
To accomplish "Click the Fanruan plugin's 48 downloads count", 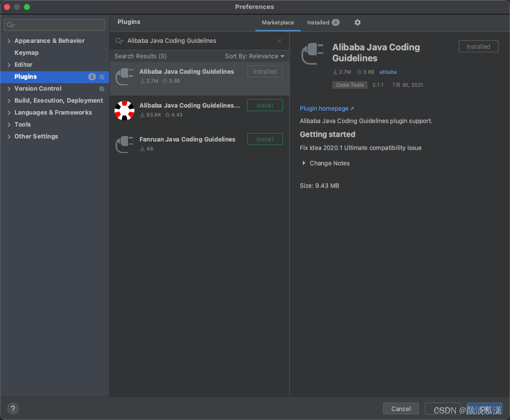I will tap(146, 148).
